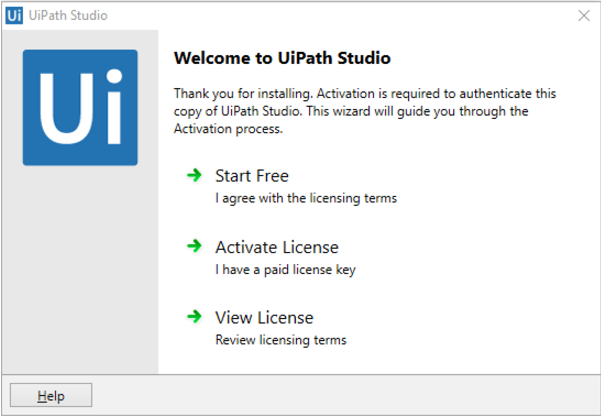Click the UiPath title bar icon
Viewport: 601px width, 416px height.
[x=14, y=15]
